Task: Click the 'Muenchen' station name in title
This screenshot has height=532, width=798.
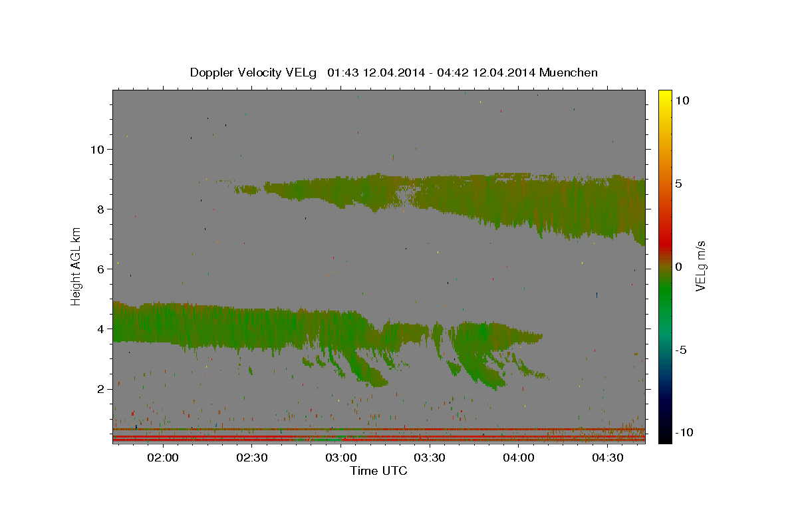Action: (x=569, y=72)
